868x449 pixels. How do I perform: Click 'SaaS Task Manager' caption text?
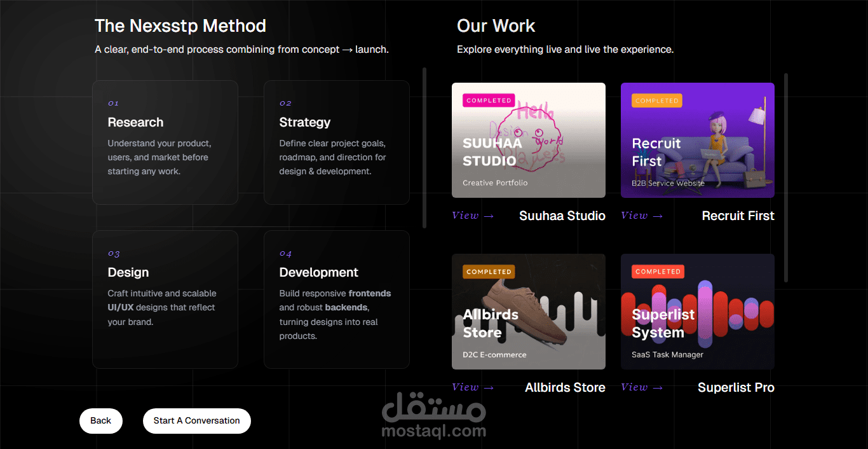click(x=667, y=355)
